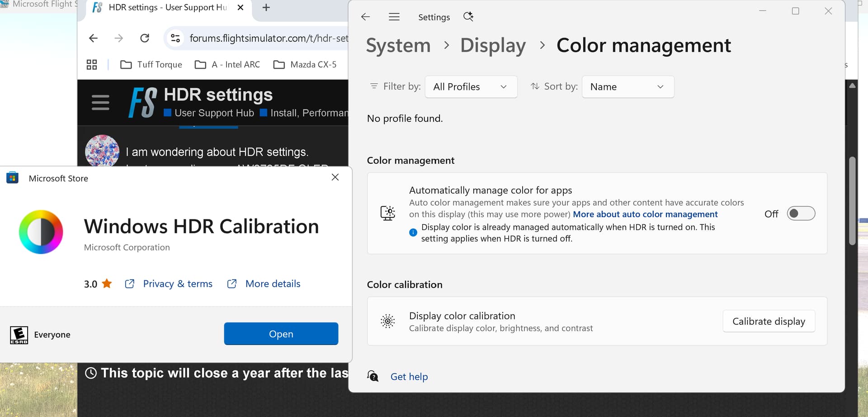The width and height of the screenshot is (868, 417).
Task: Click the Calibrate display button
Action: (769, 321)
